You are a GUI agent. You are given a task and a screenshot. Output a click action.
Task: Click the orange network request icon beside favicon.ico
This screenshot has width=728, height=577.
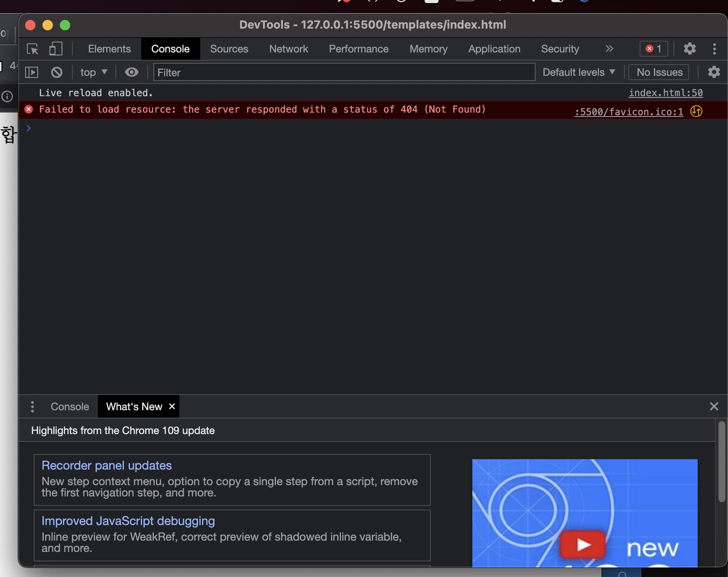click(696, 111)
